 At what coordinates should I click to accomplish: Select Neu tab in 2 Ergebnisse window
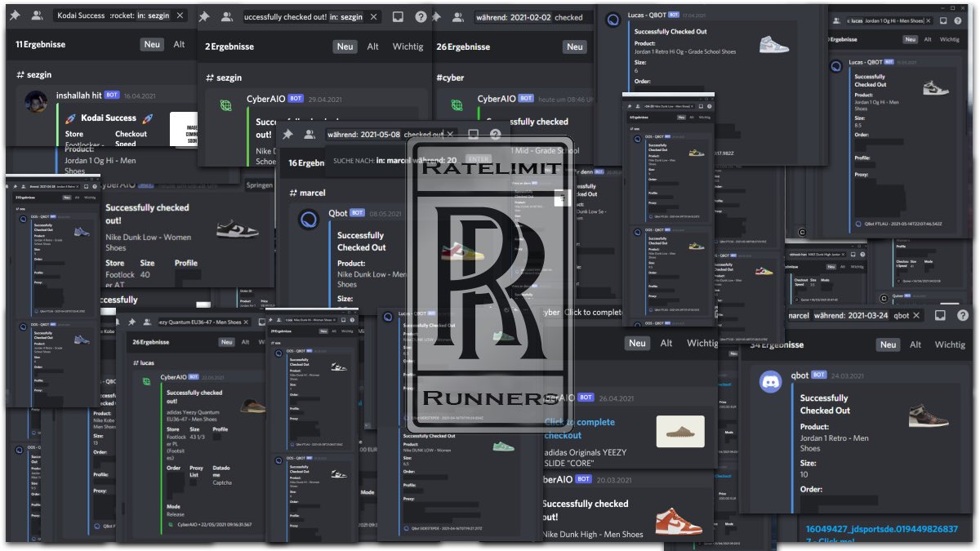click(345, 47)
